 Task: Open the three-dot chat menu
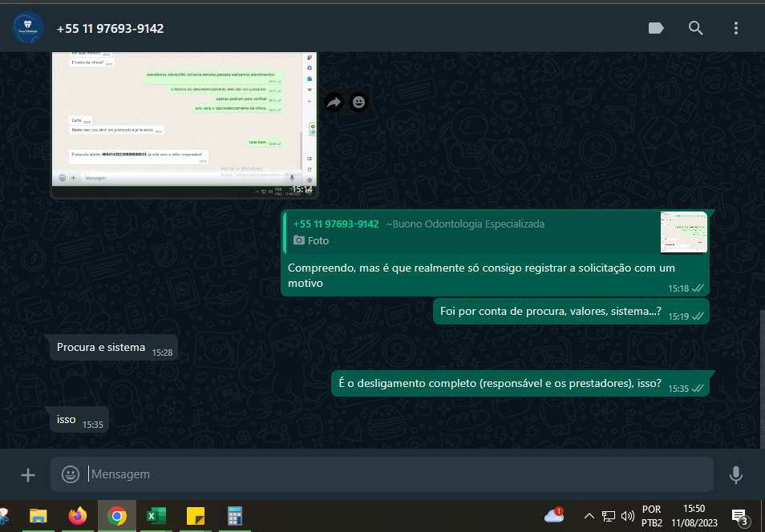[736, 28]
